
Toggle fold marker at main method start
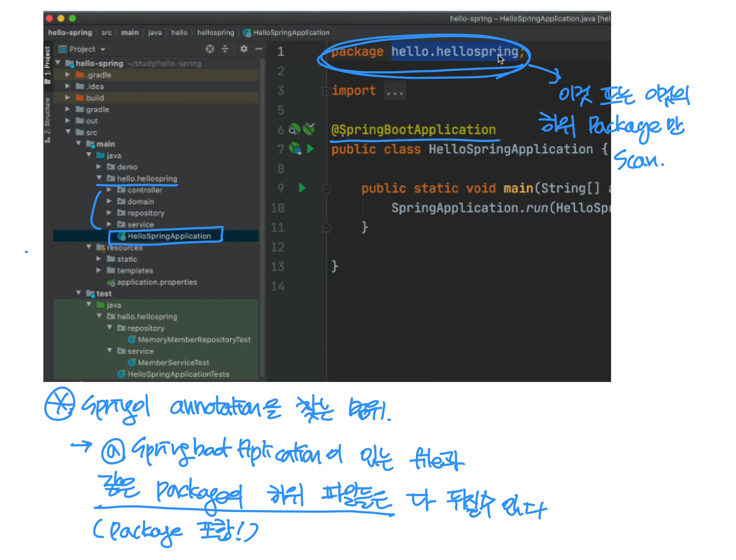[326, 189]
